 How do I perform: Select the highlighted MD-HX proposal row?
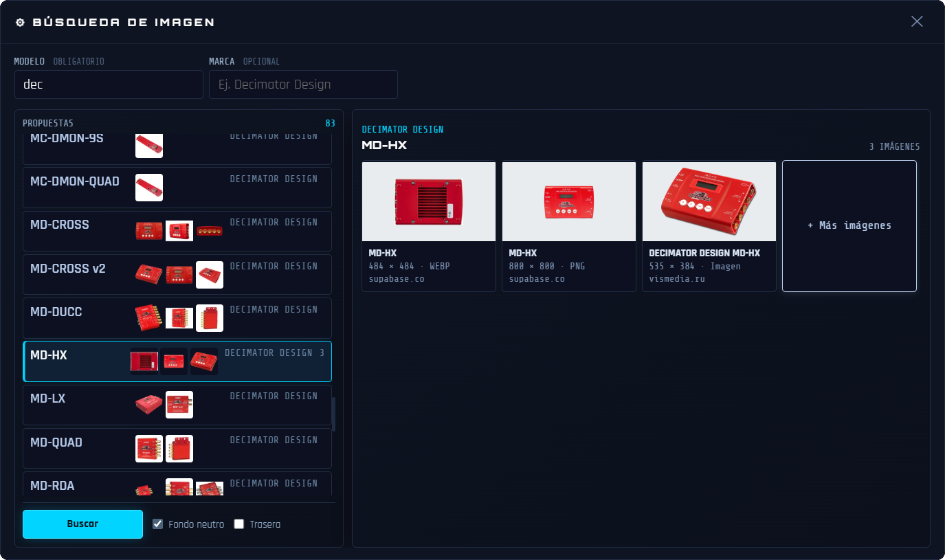[x=177, y=361]
